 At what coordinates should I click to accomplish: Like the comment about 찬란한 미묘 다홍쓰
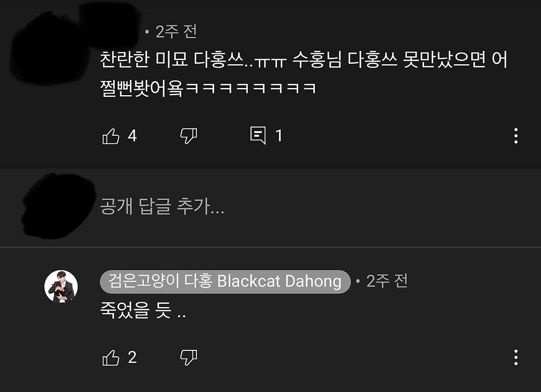click(111, 136)
